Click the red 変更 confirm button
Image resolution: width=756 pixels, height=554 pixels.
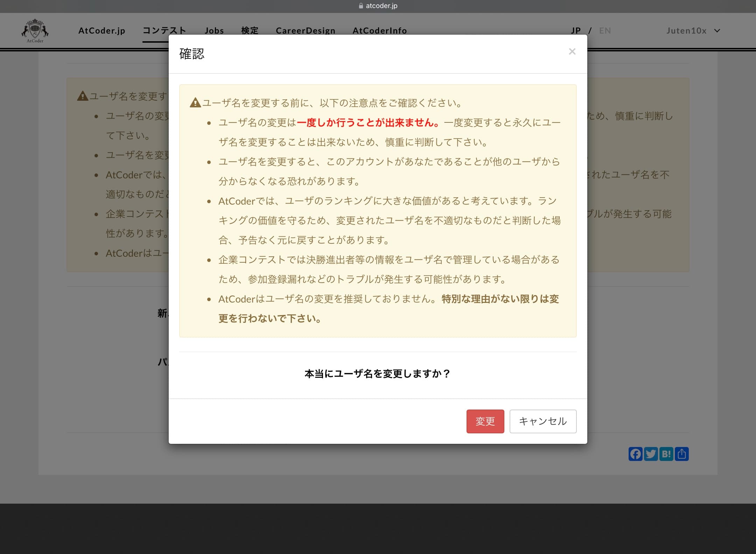pos(485,421)
